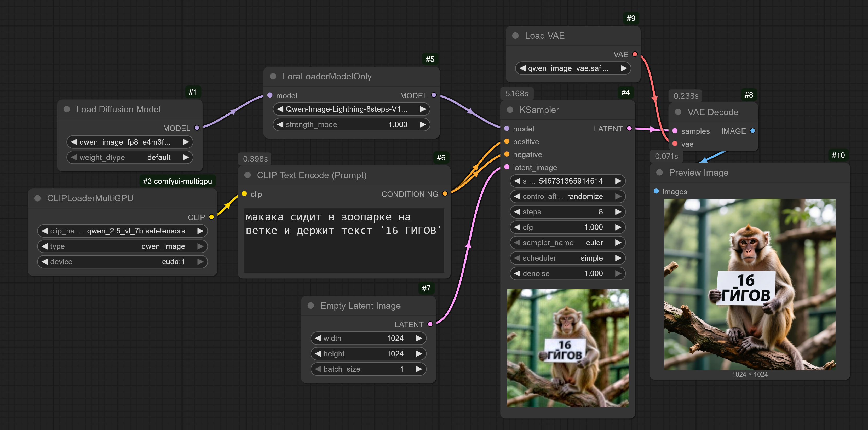
Task: Click the LATENT output socket on KSampler
Action: pyautogui.click(x=629, y=128)
